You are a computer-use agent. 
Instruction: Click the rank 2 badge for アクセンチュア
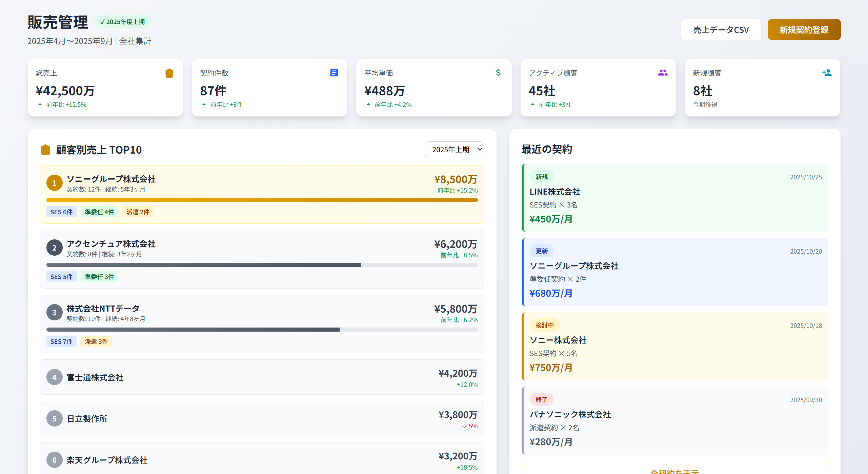[54, 248]
